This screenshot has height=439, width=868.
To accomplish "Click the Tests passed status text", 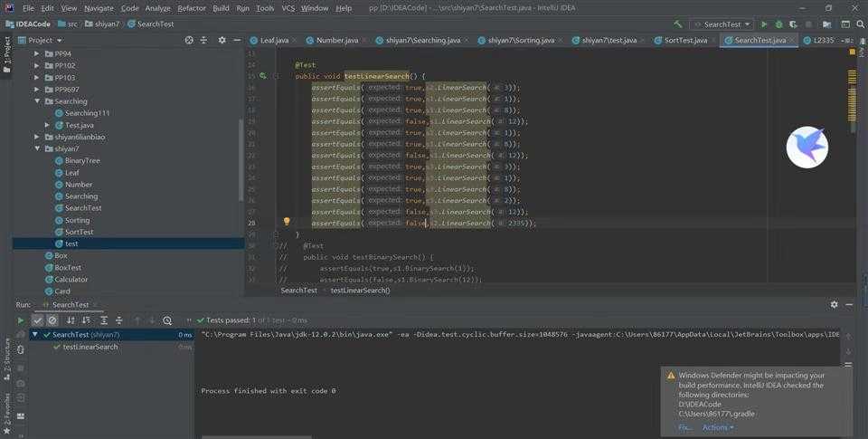I will (256, 320).
